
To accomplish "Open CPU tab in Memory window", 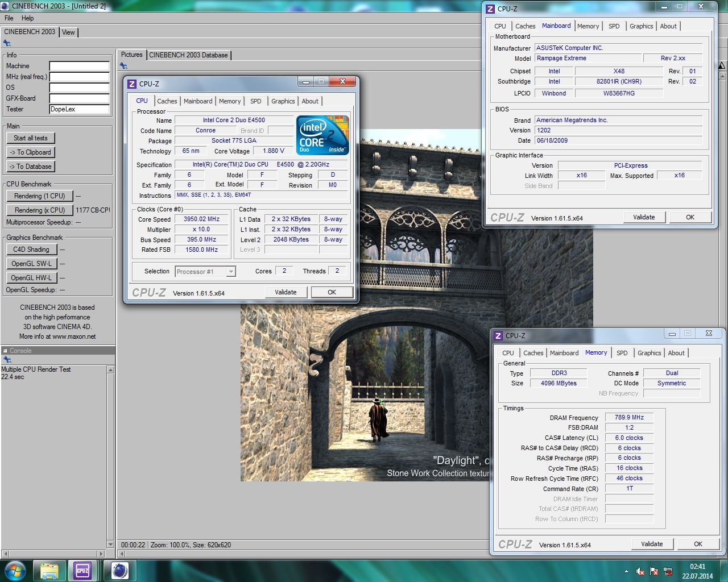I will coord(508,353).
